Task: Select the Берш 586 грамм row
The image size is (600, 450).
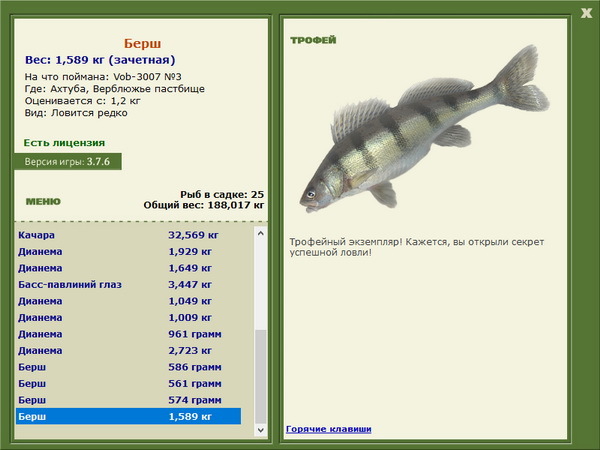Action: (129, 367)
